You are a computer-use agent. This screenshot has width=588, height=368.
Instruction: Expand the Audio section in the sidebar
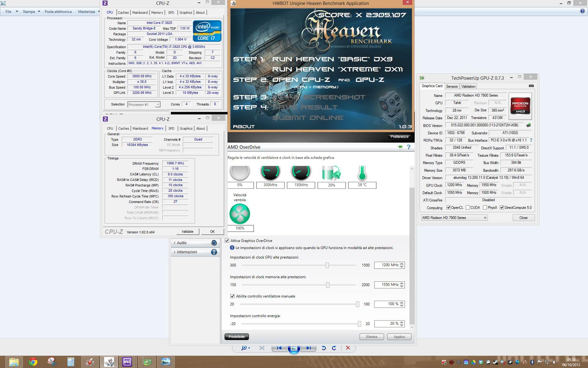(195, 243)
